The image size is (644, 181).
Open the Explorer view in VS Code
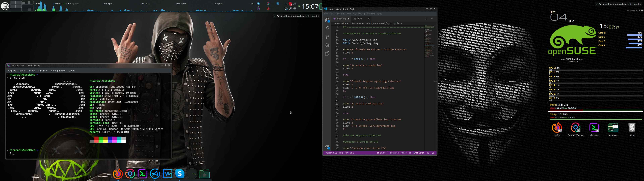coord(327,20)
